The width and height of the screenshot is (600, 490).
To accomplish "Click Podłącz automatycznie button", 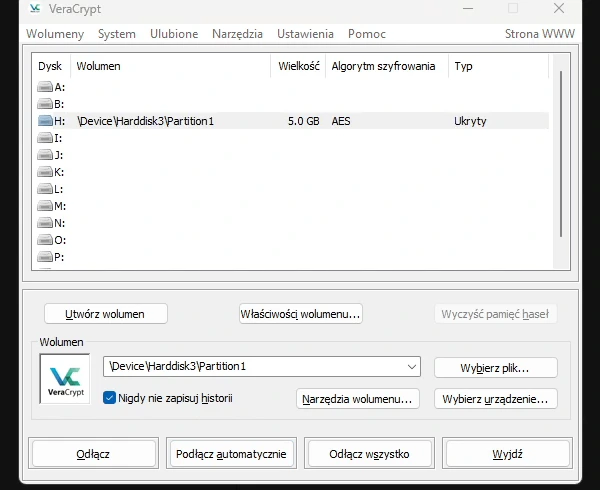I will pos(232,453).
